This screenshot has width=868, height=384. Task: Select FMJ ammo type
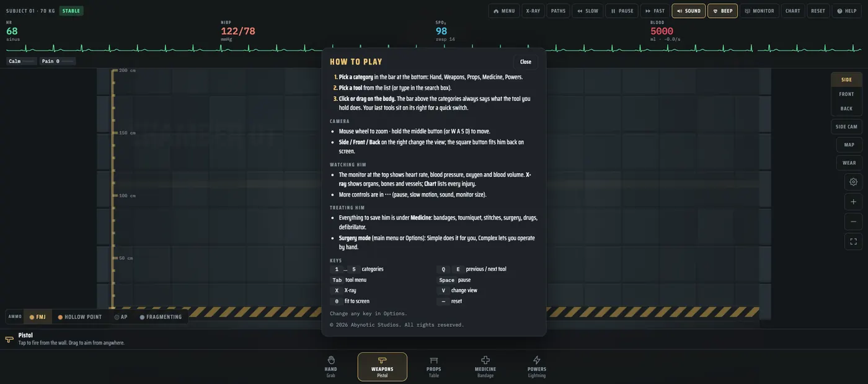tap(38, 317)
